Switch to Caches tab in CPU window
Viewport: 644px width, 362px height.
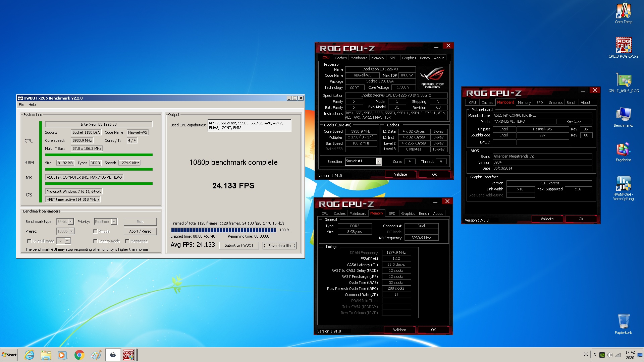340,58
